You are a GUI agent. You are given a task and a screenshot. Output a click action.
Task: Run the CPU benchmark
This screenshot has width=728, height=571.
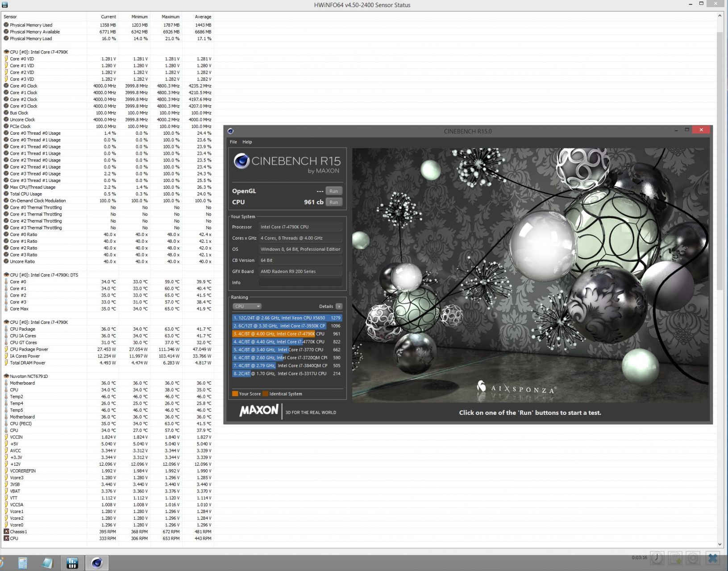click(333, 202)
